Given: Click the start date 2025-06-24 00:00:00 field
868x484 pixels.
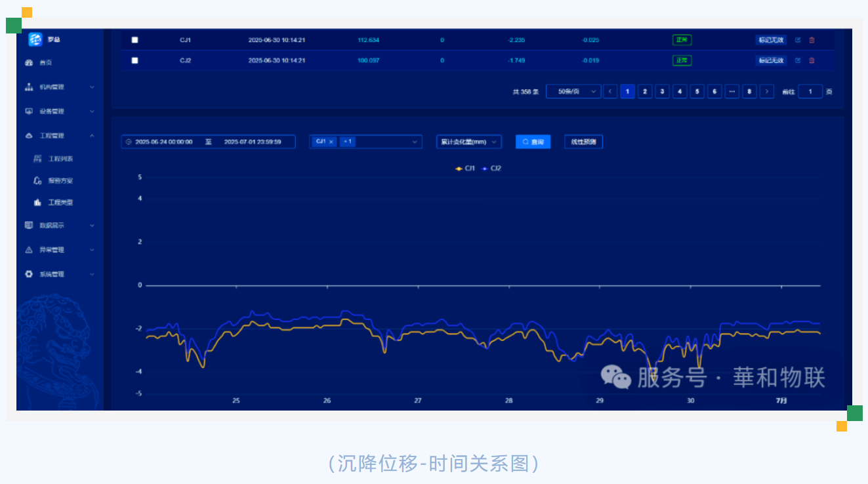Looking at the screenshot, I should pos(164,142).
